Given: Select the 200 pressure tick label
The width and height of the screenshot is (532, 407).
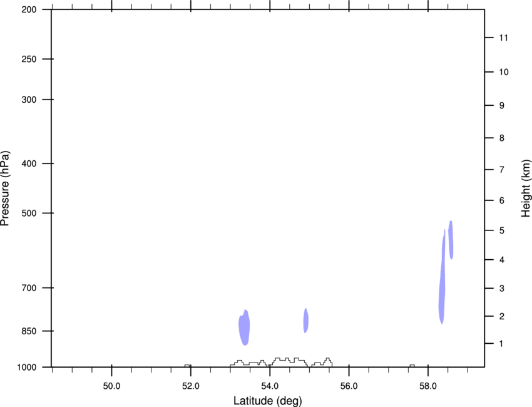Looking at the screenshot, I should (x=29, y=9).
